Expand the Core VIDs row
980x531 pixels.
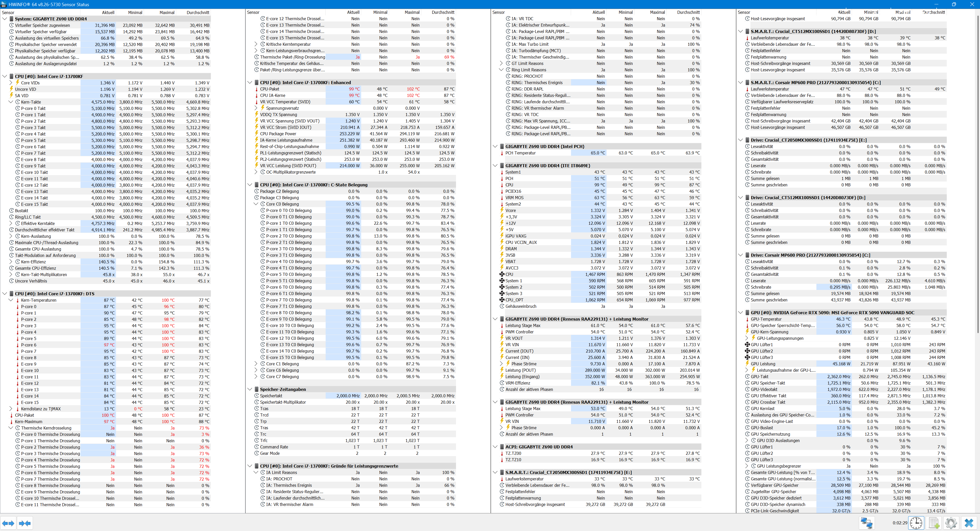[x=11, y=83]
